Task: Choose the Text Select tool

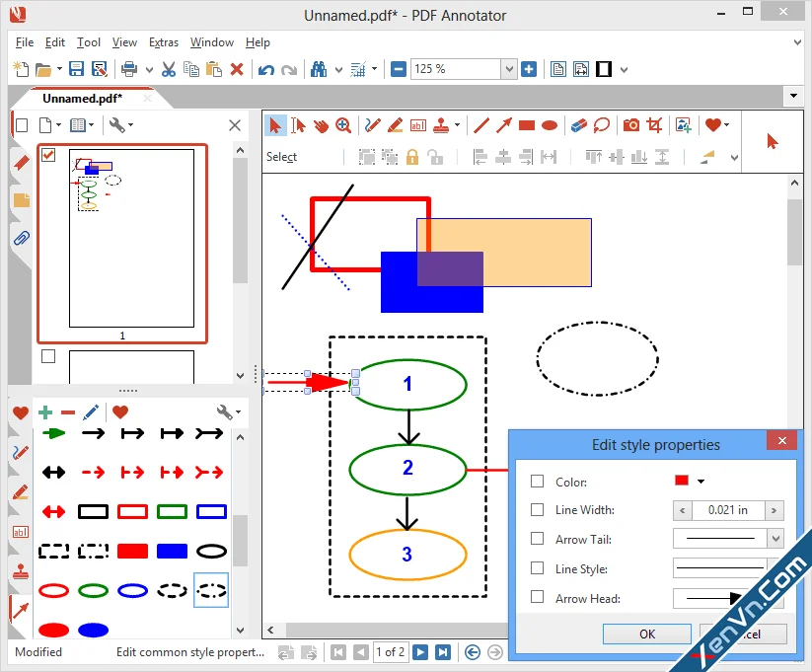Action: click(298, 125)
